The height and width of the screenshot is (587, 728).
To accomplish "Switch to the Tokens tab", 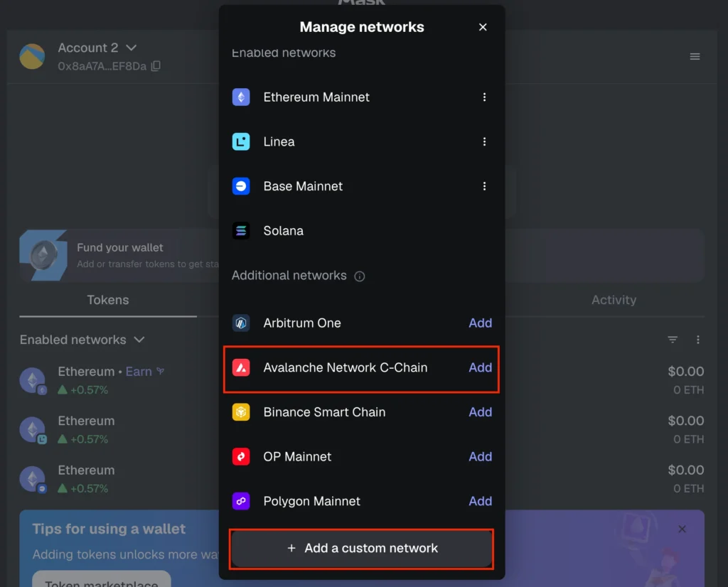I will coord(108,300).
